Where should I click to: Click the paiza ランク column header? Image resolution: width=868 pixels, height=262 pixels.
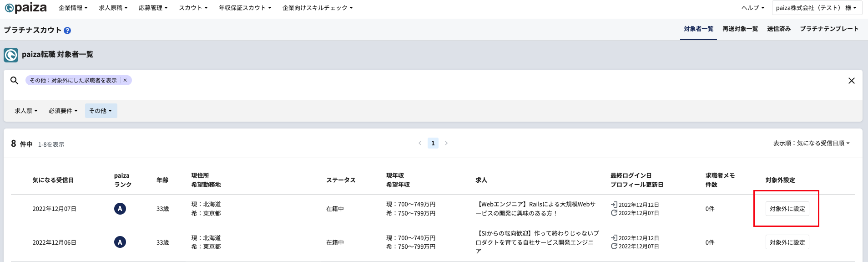click(x=123, y=180)
